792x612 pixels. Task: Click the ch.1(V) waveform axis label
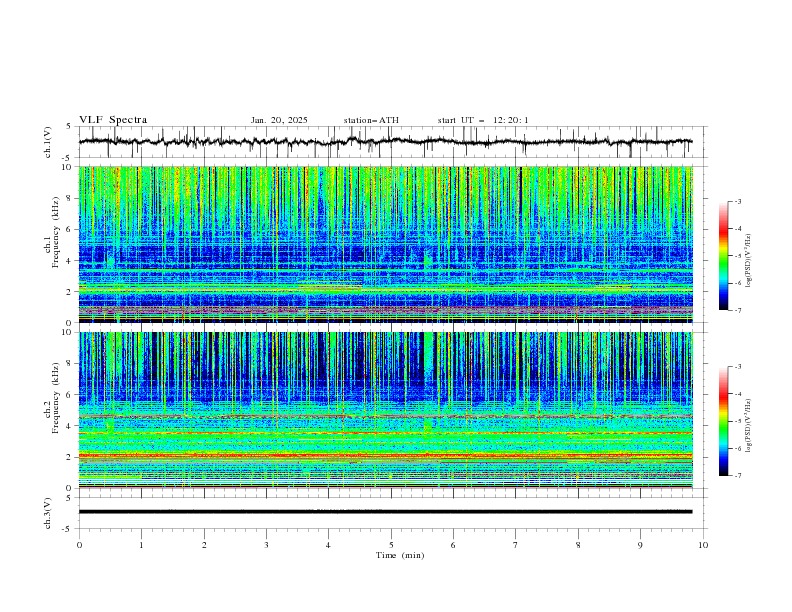(x=48, y=142)
